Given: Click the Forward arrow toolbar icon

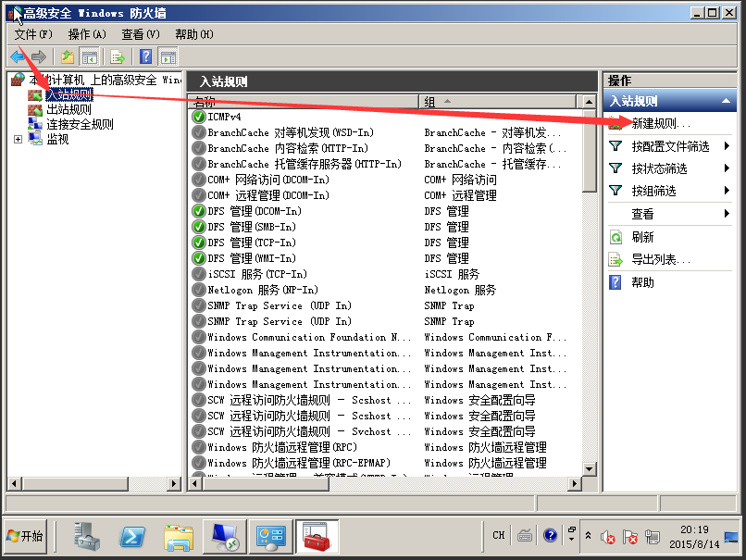Looking at the screenshot, I should tap(39, 57).
